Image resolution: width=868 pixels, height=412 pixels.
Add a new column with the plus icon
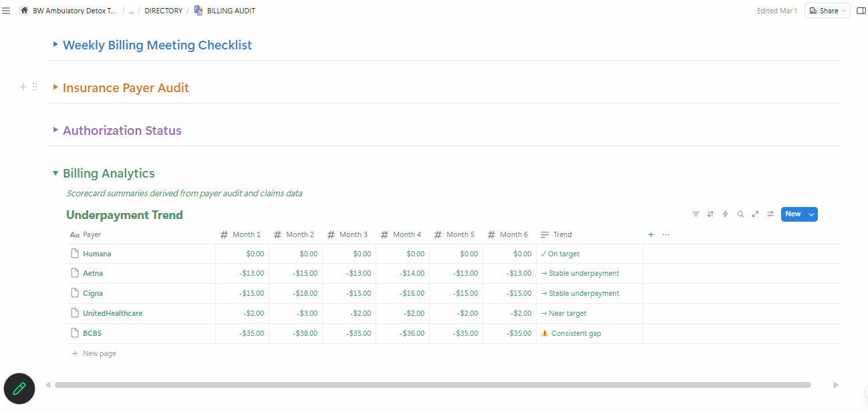650,234
